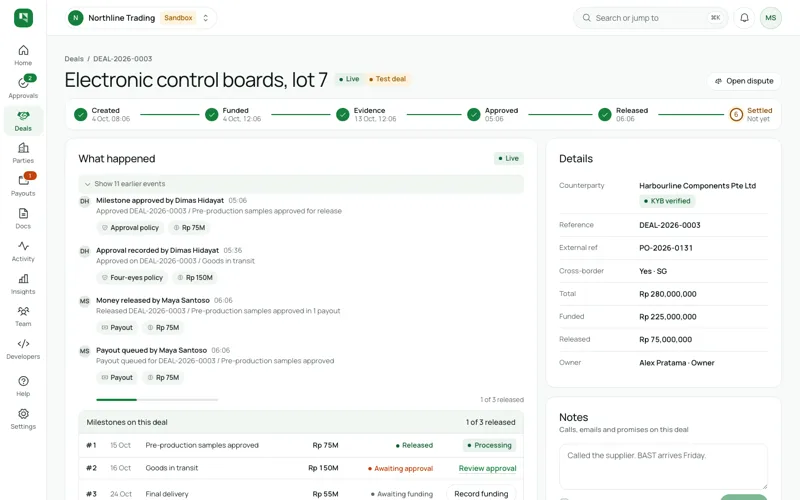800x500 pixels.
Task: Click the Processing button on milestone #1
Action: pos(489,445)
